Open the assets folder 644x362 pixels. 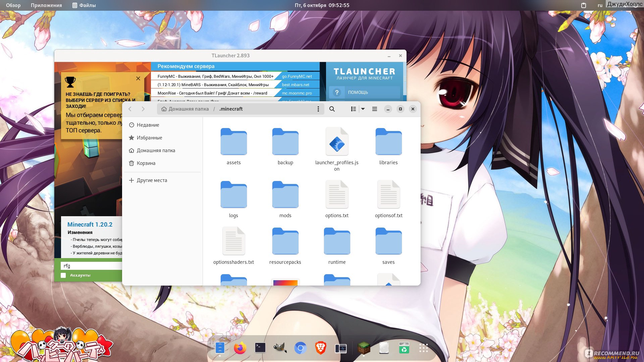234,146
